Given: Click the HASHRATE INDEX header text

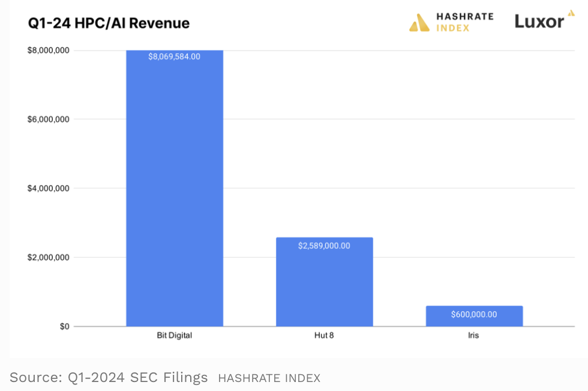Looking at the screenshot, I should coord(465,22).
